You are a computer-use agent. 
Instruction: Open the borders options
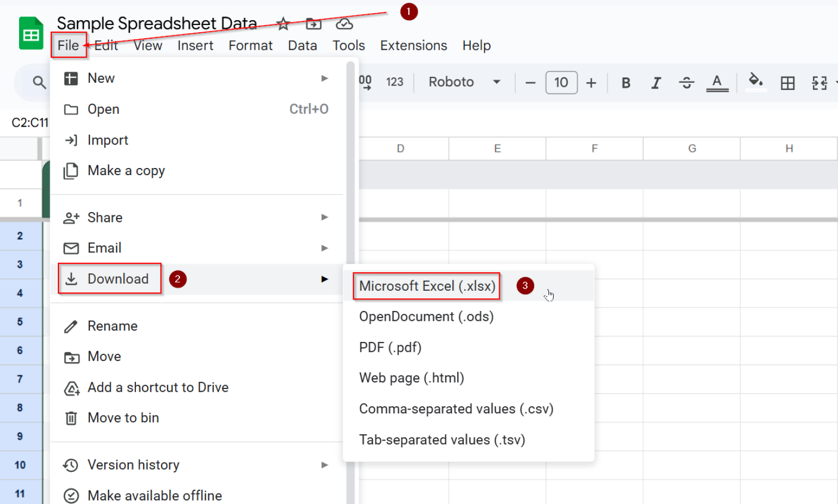(788, 83)
